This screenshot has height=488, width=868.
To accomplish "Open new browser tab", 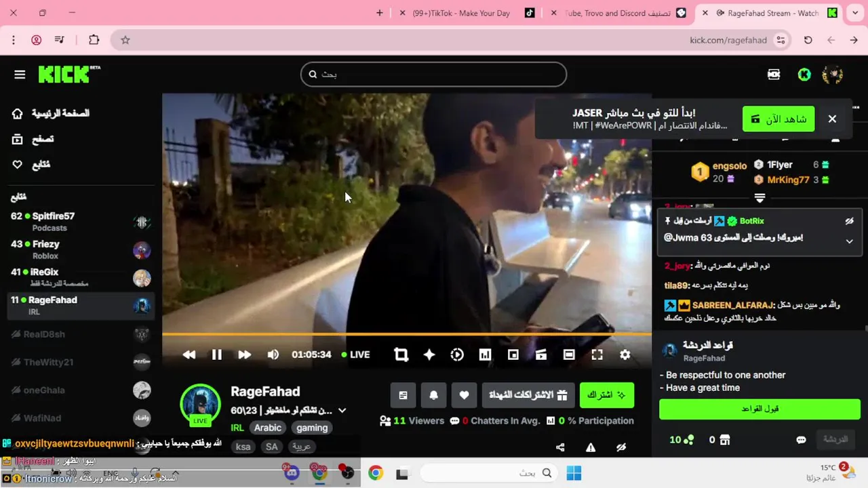I will (380, 13).
